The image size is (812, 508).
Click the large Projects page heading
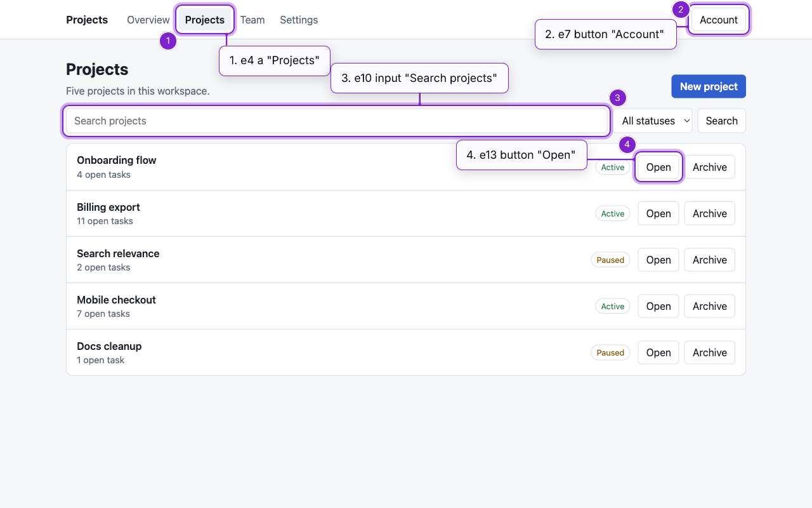click(97, 69)
